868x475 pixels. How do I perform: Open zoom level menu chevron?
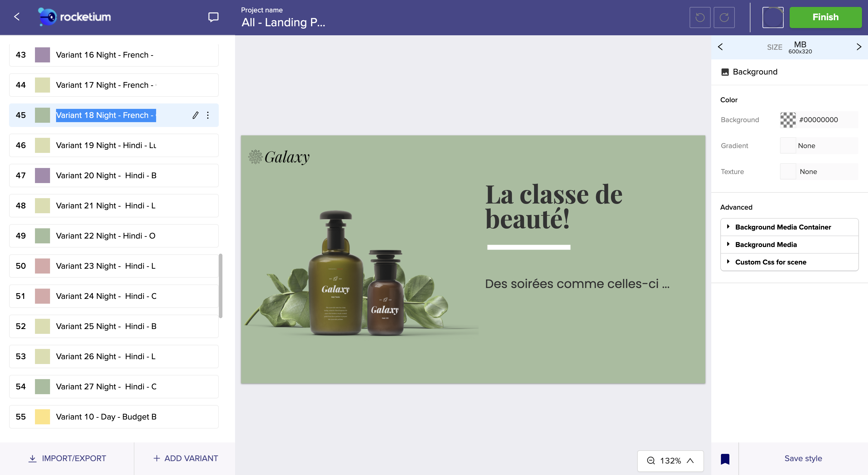pos(690,461)
